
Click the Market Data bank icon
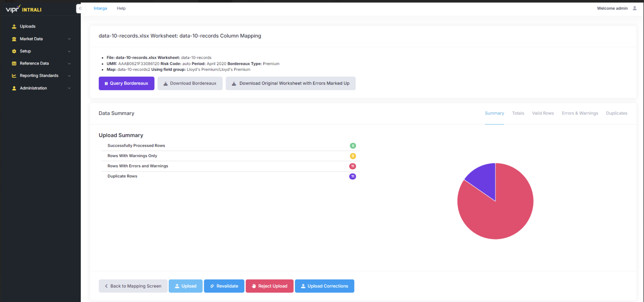[14, 39]
